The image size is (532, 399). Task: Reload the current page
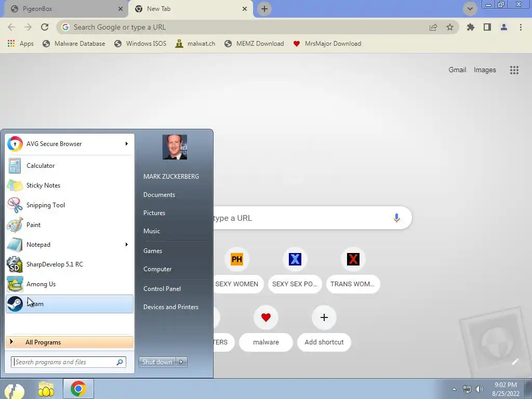(45, 27)
